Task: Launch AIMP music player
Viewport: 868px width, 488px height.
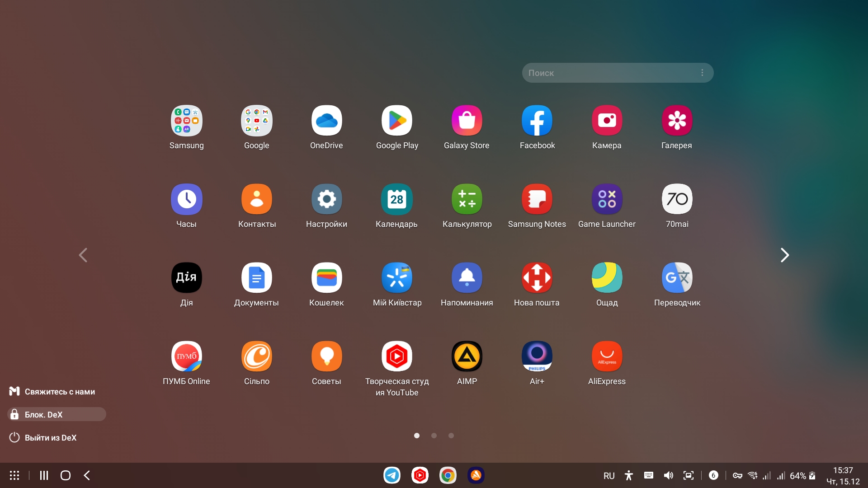Action: point(467,357)
